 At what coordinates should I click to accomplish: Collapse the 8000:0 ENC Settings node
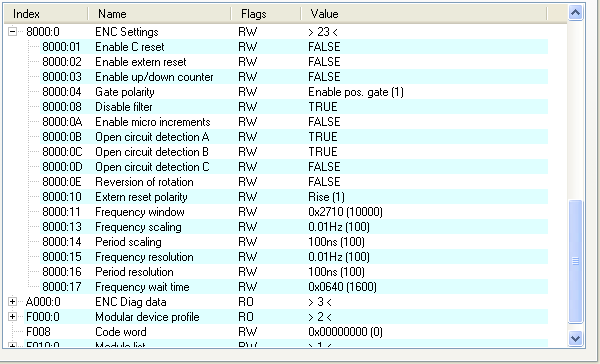(12, 32)
